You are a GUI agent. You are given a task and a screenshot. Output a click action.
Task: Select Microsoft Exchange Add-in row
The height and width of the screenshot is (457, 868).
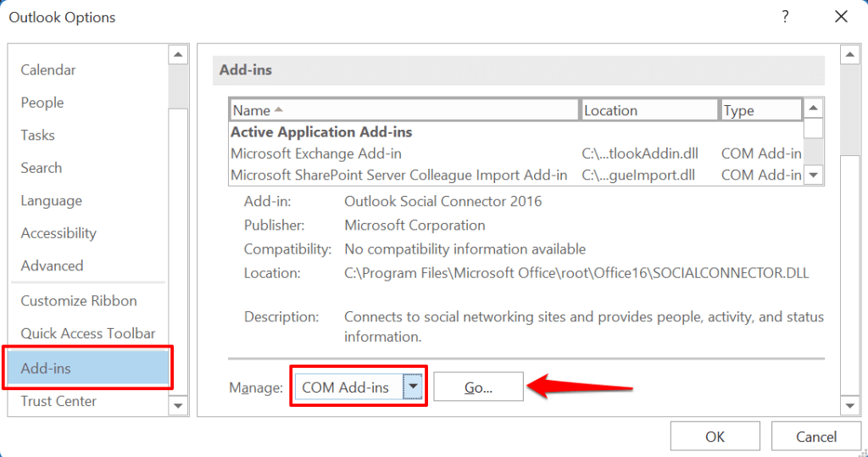click(x=316, y=153)
